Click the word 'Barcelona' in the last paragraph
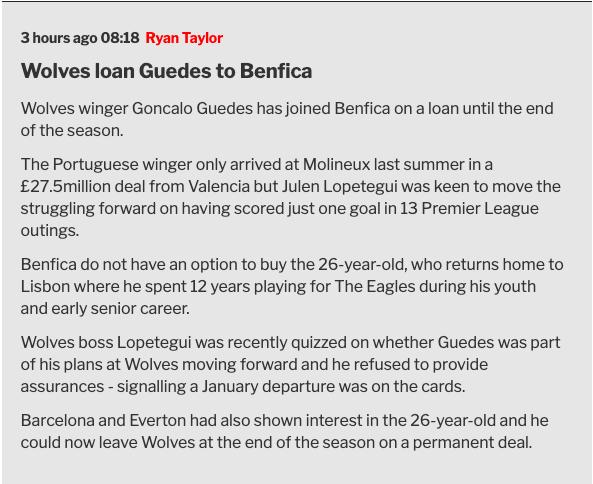 (57, 420)
